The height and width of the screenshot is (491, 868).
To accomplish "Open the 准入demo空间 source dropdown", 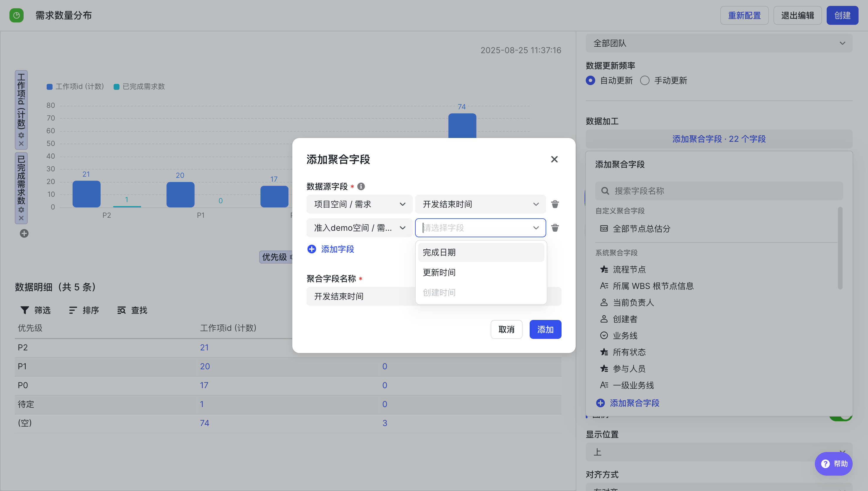I will coord(359,228).
